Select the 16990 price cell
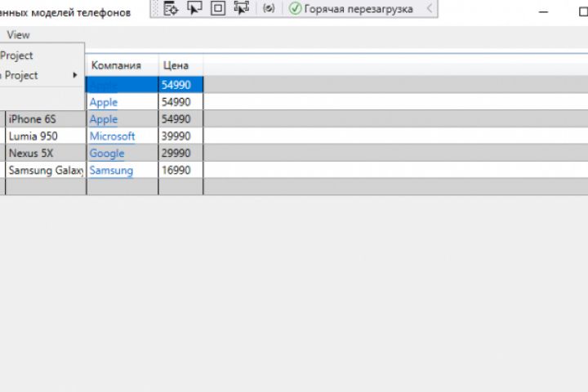Screen dimensions: 588x392 pyautogui.click(x=180, y=171)
